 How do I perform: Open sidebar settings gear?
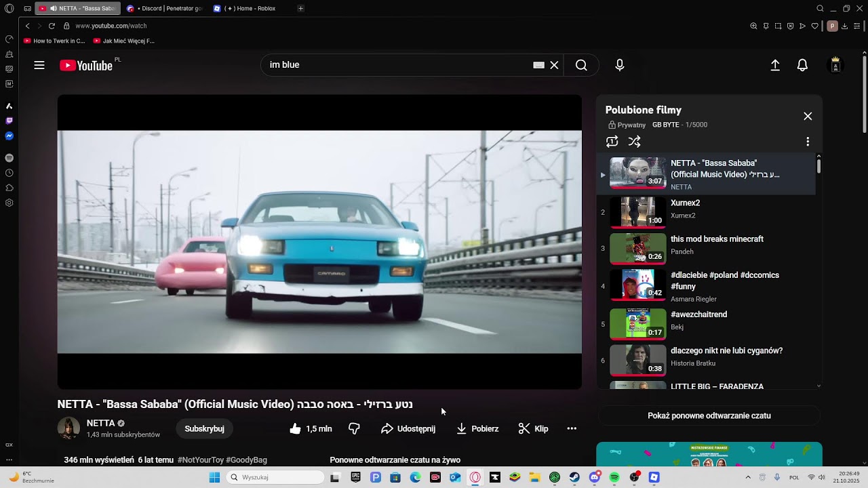tap(9, 203)
